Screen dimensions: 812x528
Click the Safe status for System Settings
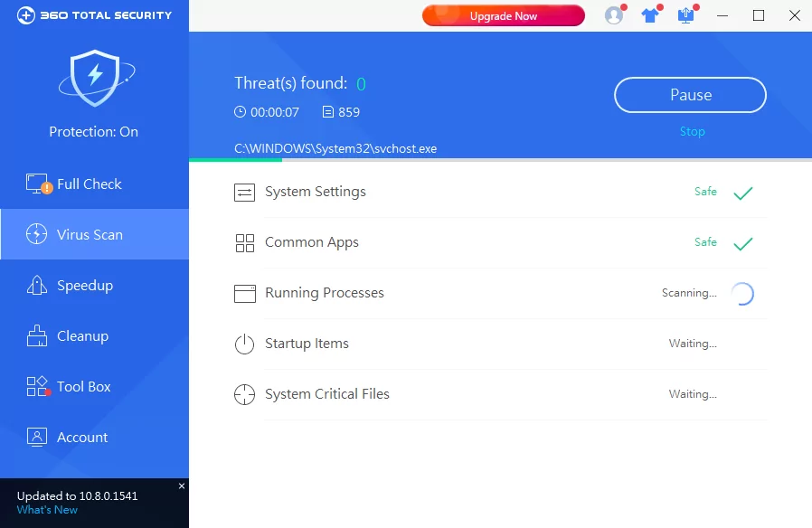point(705,192)
